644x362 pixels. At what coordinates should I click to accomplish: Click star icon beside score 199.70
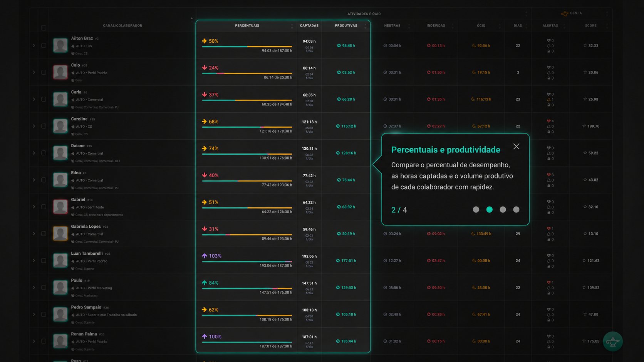584,126
